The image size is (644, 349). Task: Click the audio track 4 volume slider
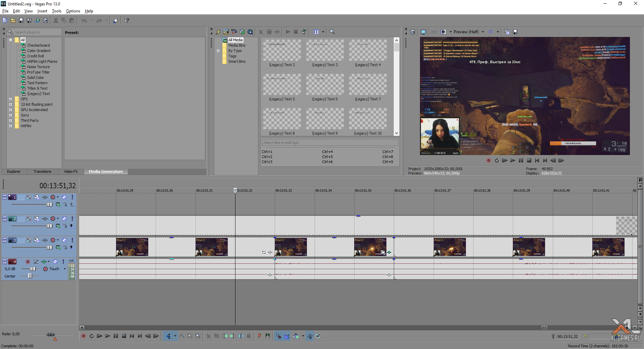point(32,269)
